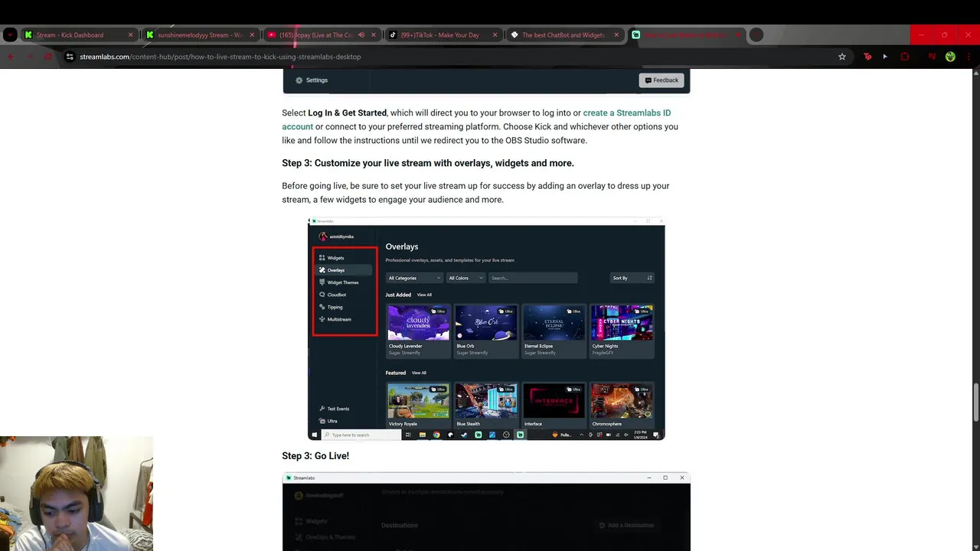Go forward in browser history
Viewport: 980px width, 551px height.
click(x=30, y=57)
